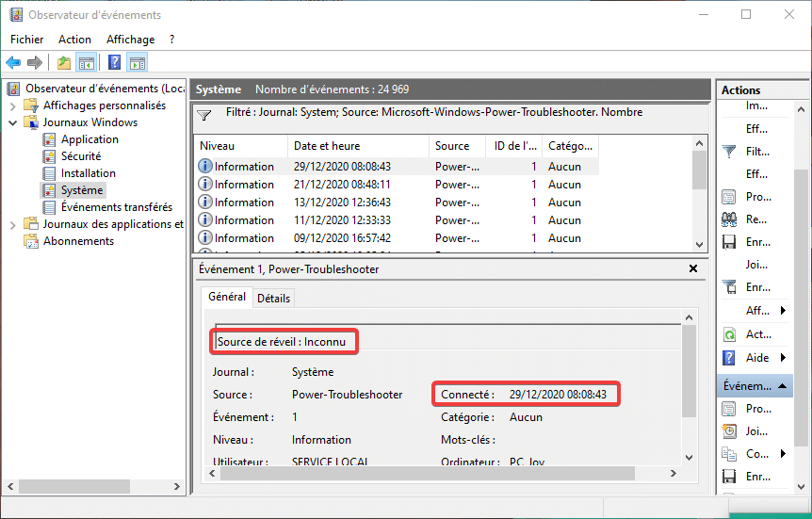Click the Back arrow in the toolbar

(x=13, y=63)
